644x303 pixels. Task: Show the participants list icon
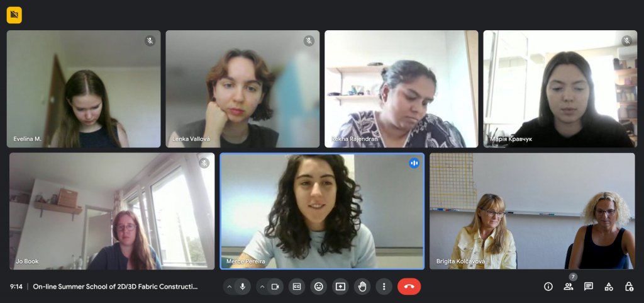click(x=569, y=287)
